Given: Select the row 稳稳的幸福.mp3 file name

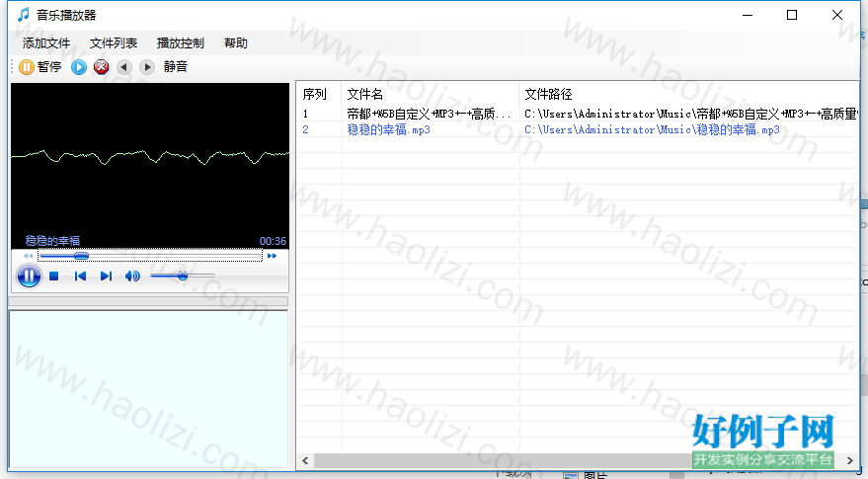Looking at the screenshot, I should tap(389, 129).
